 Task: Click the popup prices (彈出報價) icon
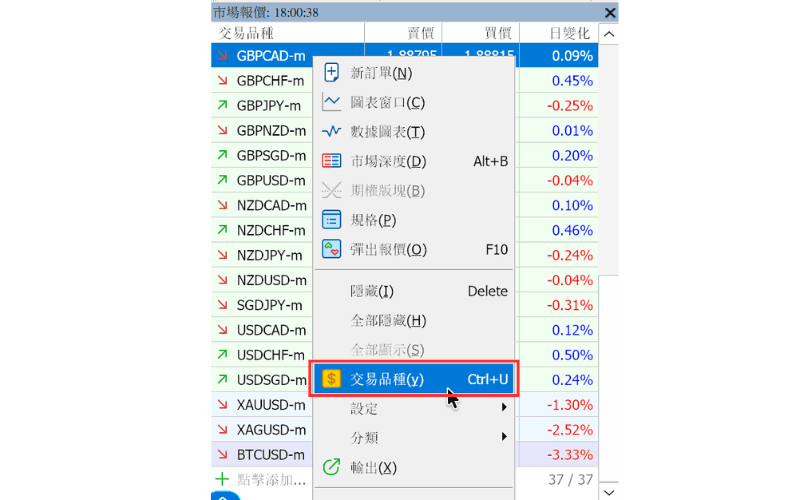[331, 249]
